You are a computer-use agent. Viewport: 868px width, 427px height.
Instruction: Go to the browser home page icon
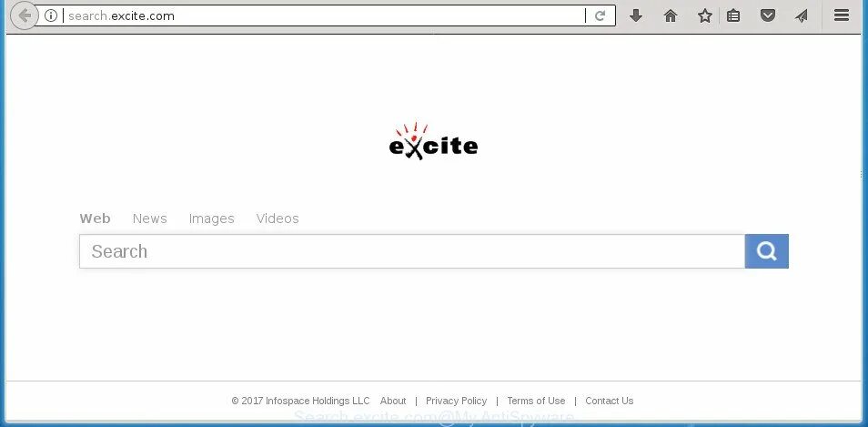[x=671, y=15]
